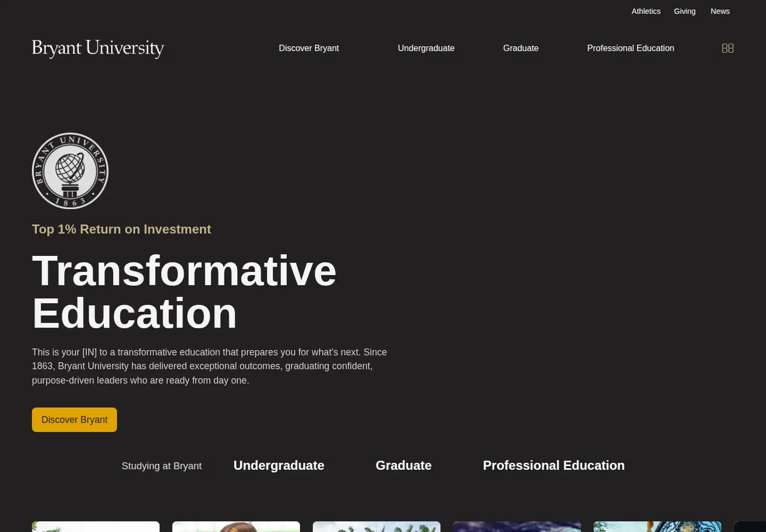Click the Bryant University wordmark logo
Image resolution: width=766 pixels, height=532 pixels.
pyautogui.click(x=98, y=48)
